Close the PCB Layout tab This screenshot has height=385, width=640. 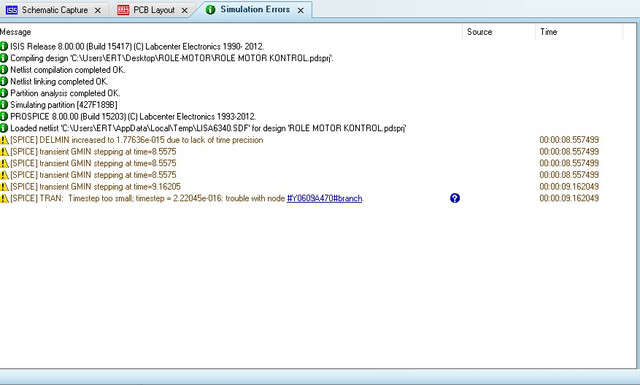[184, 10]
